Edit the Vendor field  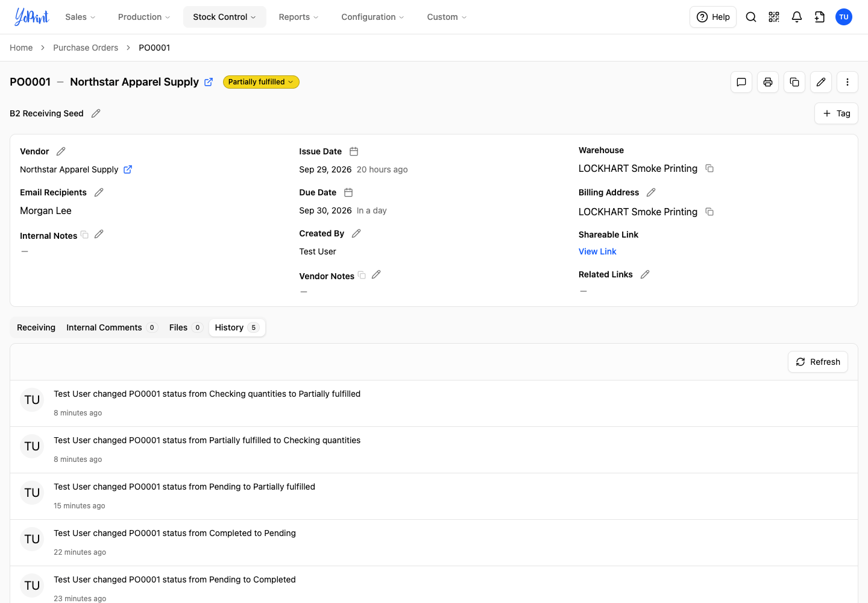61,151
